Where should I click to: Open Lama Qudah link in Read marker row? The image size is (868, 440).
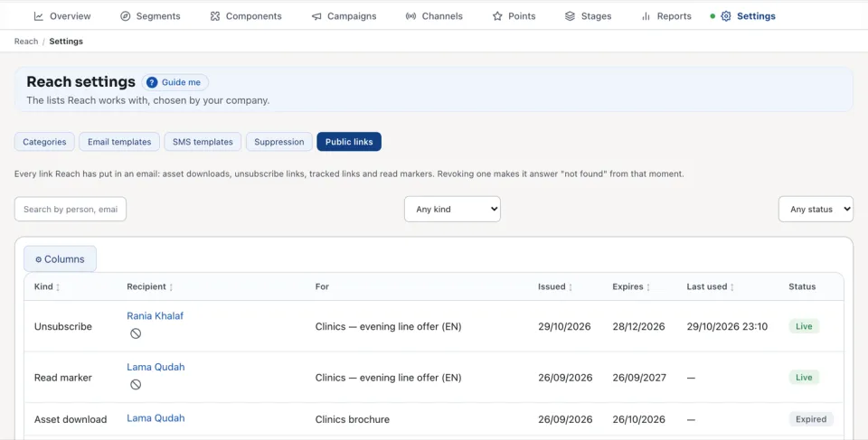[156, 367]
